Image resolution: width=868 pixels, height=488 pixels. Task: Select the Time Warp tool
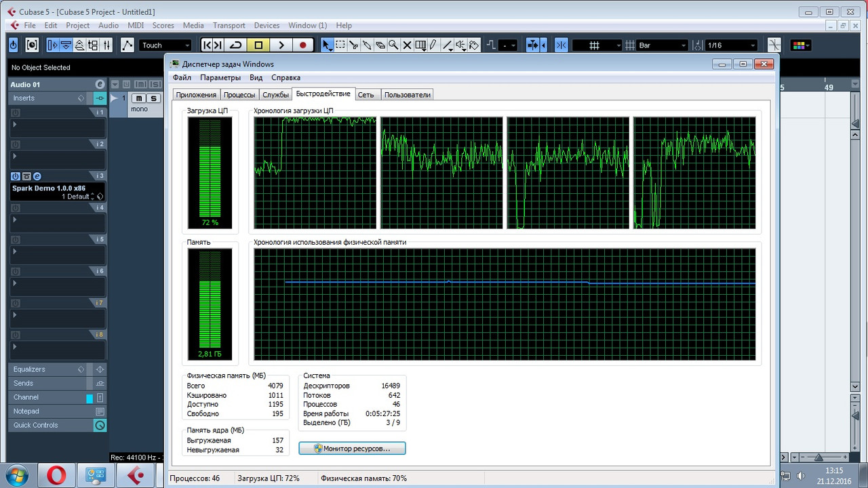click(421, 45)
